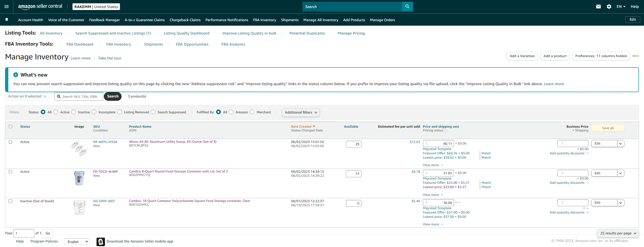Select the Incomplete status filter
This screenshot has height=247, width=644.
(94, 112)
